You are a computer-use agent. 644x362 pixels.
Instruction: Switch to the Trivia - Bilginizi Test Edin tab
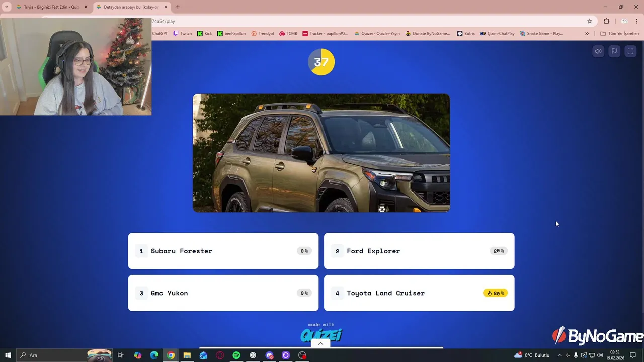pos(52,7)
